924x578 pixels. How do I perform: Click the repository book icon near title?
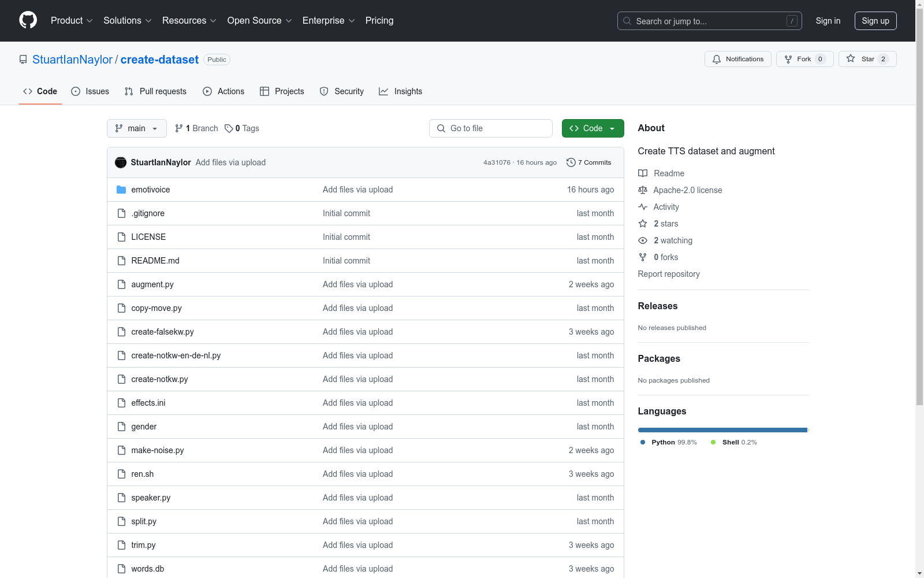[23, 60]
